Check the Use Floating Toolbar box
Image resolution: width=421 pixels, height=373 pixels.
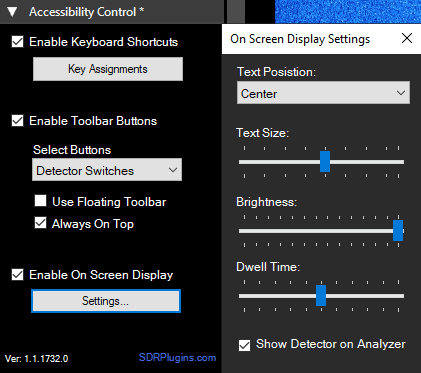click(x=40, y=201)
